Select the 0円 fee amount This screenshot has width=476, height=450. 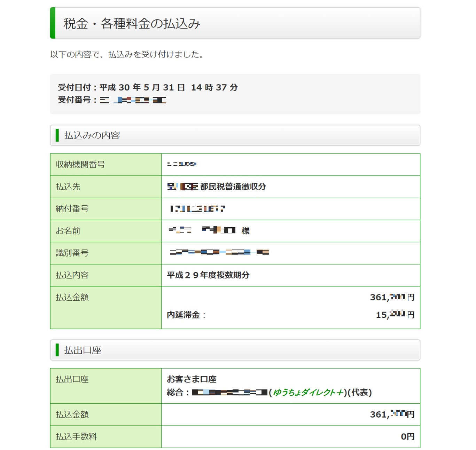click(x=407, y=437)
